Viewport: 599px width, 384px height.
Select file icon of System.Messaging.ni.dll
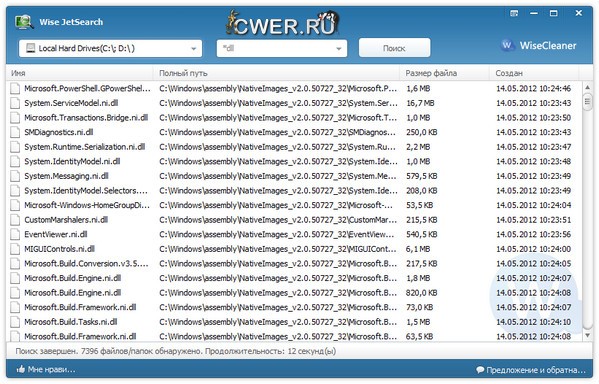pos(15,176)
